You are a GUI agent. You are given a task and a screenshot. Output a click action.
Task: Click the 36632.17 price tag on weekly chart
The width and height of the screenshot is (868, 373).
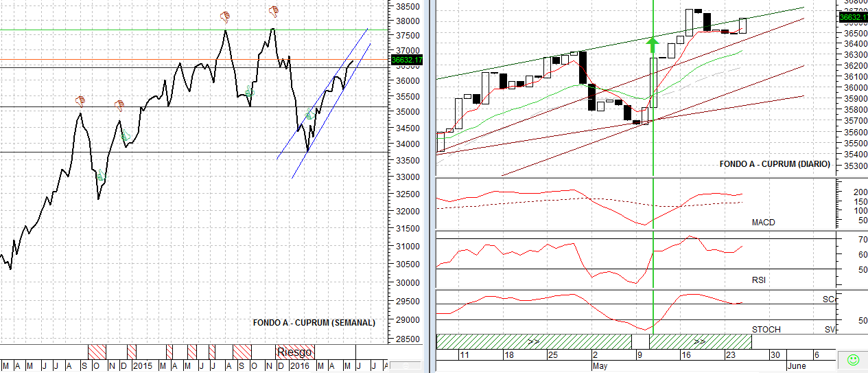pyautogui.click(x=407, y=60)
